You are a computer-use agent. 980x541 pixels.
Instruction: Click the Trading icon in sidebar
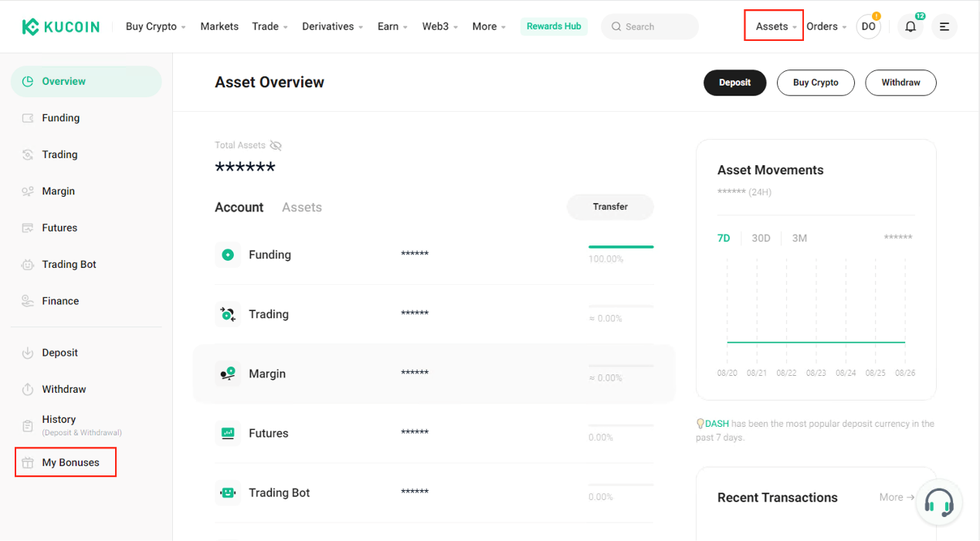click(x=28, y=154)
